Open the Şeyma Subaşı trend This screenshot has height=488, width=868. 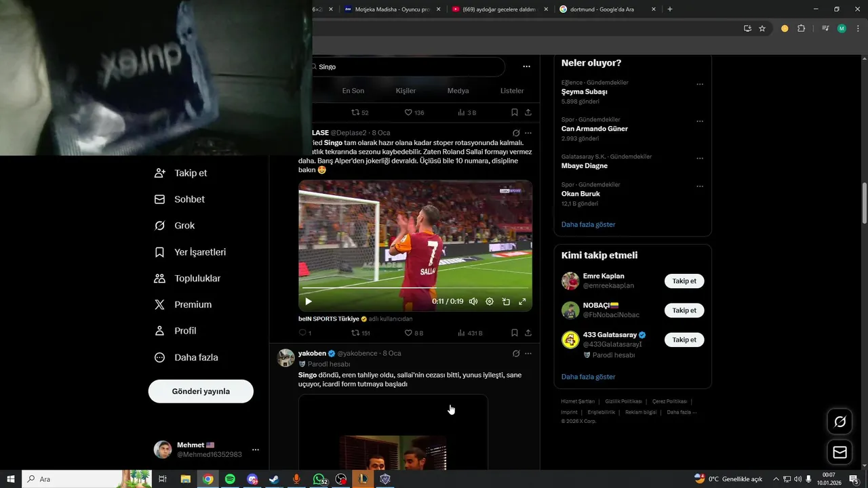585,91
